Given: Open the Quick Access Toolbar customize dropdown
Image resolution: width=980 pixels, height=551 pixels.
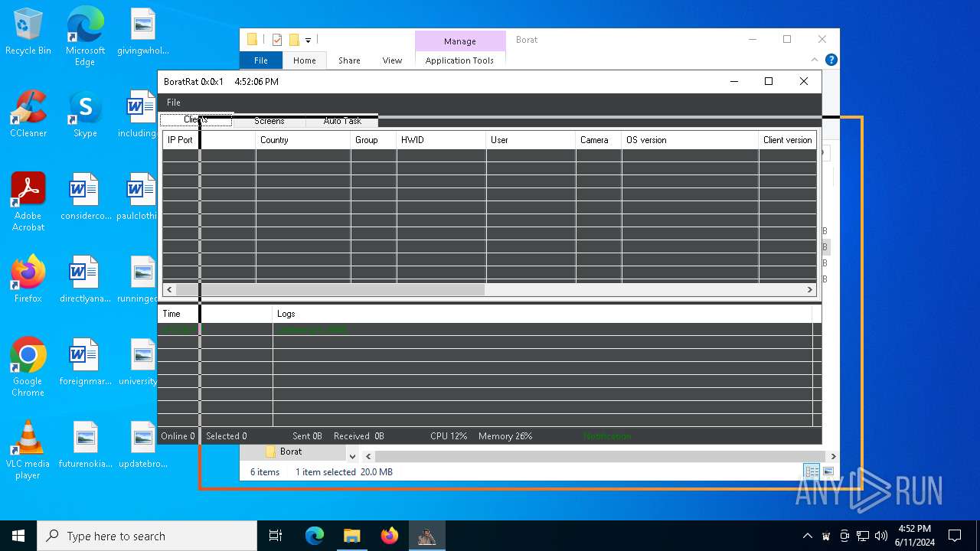Looking at the screenshot, I should pos(308,40).
